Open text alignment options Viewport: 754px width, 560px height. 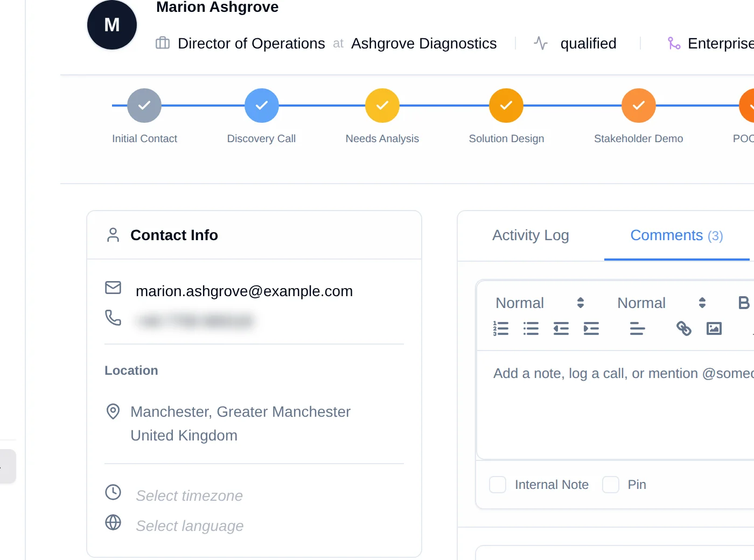pyautogui.click(x=637, y=328)
